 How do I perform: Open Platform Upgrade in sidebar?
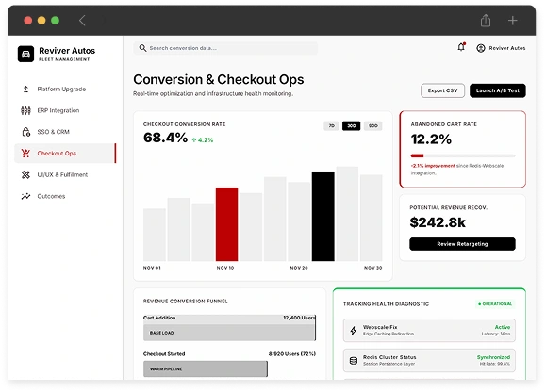(x=65, y=89)
